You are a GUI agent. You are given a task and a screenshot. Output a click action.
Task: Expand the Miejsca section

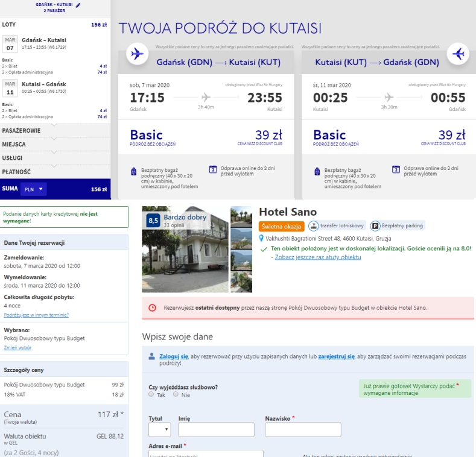56,145
